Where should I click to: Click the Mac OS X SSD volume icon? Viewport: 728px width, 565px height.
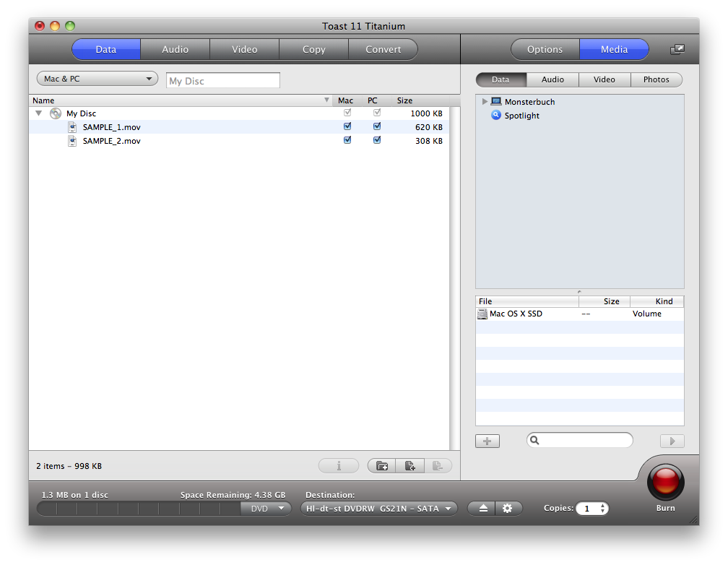tap(482, 314)
